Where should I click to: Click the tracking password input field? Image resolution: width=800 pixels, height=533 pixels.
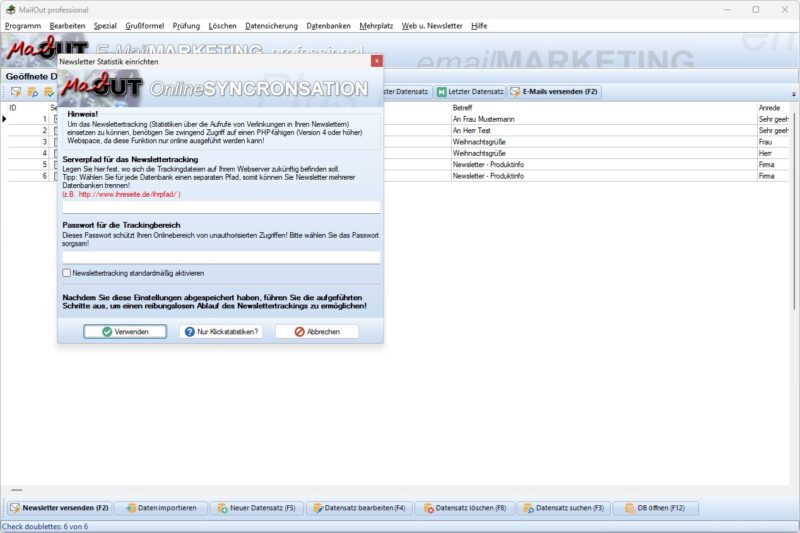[221, 257]
